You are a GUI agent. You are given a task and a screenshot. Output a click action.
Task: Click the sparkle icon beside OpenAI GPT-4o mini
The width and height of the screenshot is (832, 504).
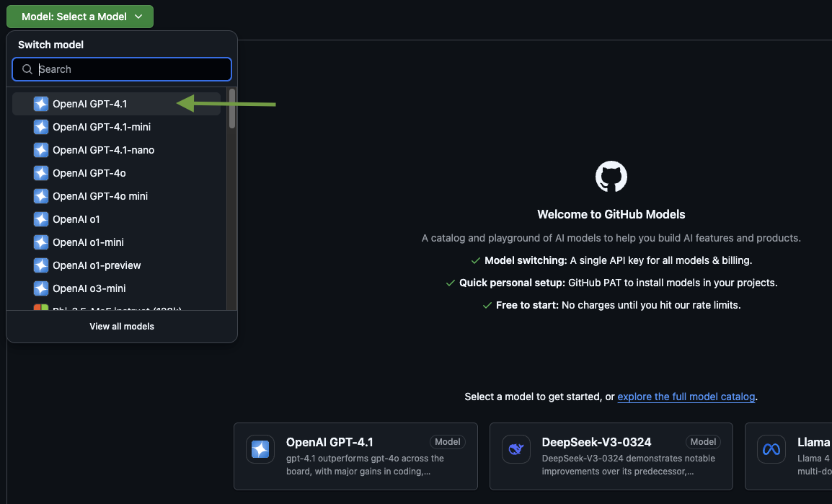point(41,196)
